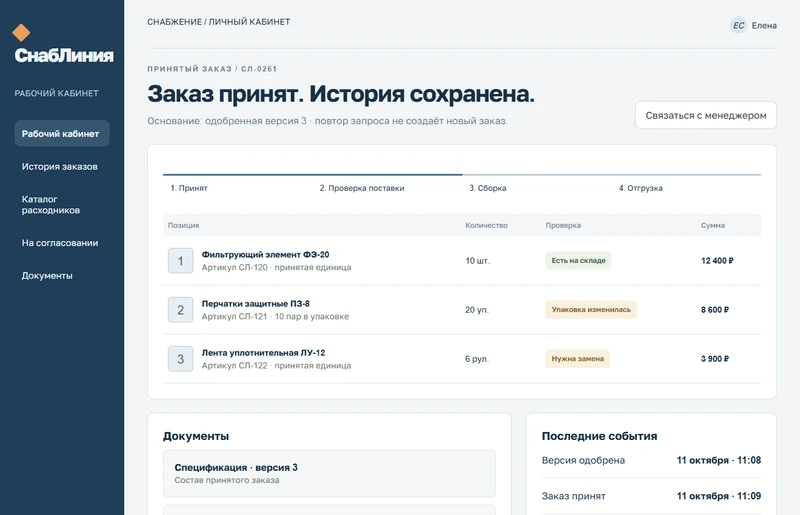The height and width of the screenshot is (515, 800).
Task: Click heading Заказ принят. История сохранена.
Action: point(341,94)
